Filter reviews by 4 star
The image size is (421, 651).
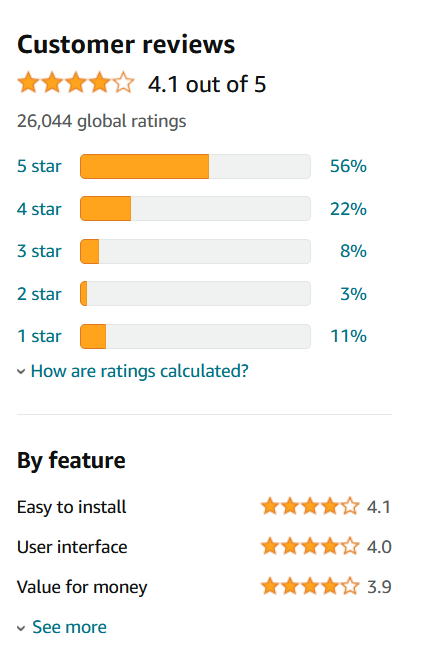[39, 209]
